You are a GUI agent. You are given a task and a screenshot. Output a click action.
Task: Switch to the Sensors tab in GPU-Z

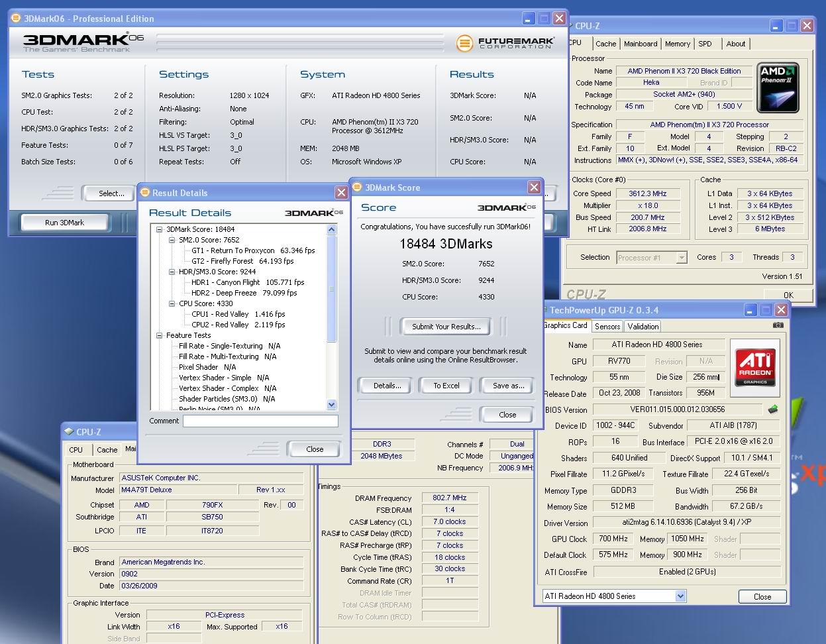(x=607, y=326)
